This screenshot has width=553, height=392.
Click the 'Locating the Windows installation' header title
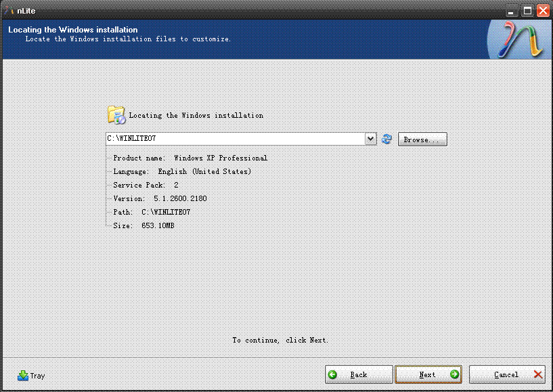[73, 30]
